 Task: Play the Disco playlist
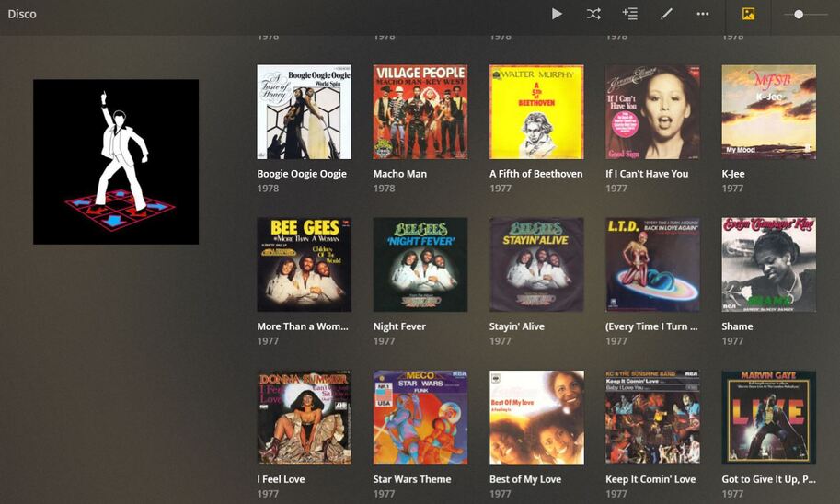pos(557,14)
